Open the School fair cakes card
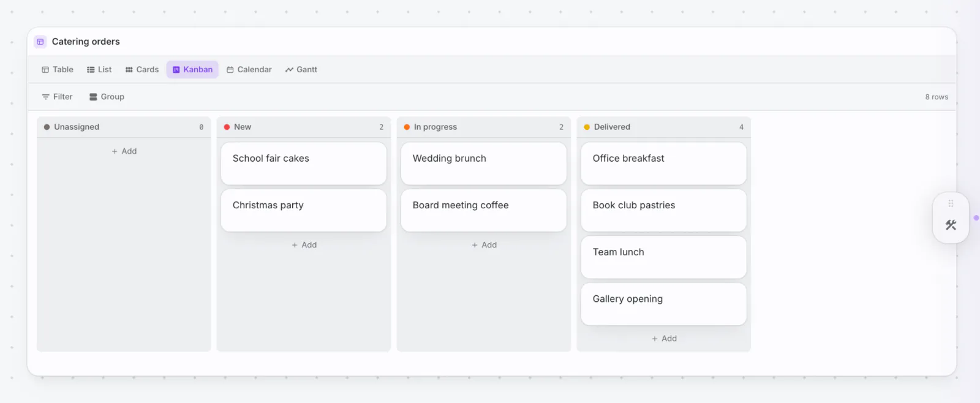 [x=304, y=164]
